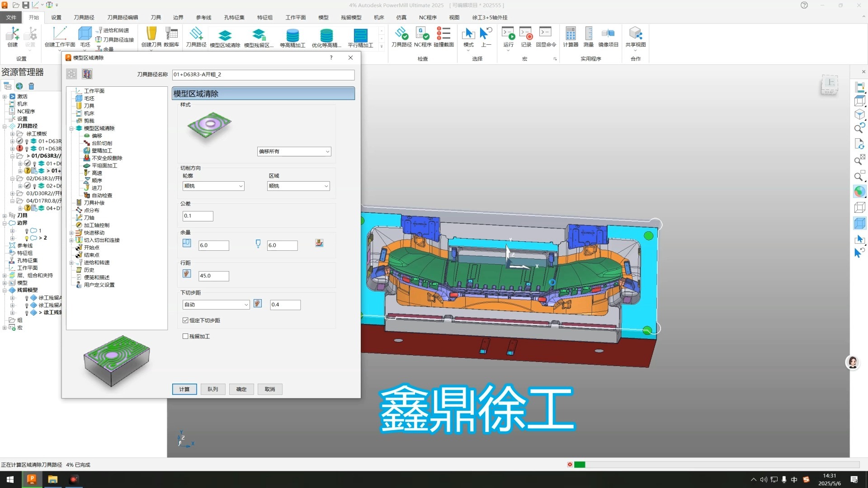Click the 创建刀具 ribbon icon
The width and height of the screenshot is (868, 488).
pyautogui.click(x=151, y=34)
